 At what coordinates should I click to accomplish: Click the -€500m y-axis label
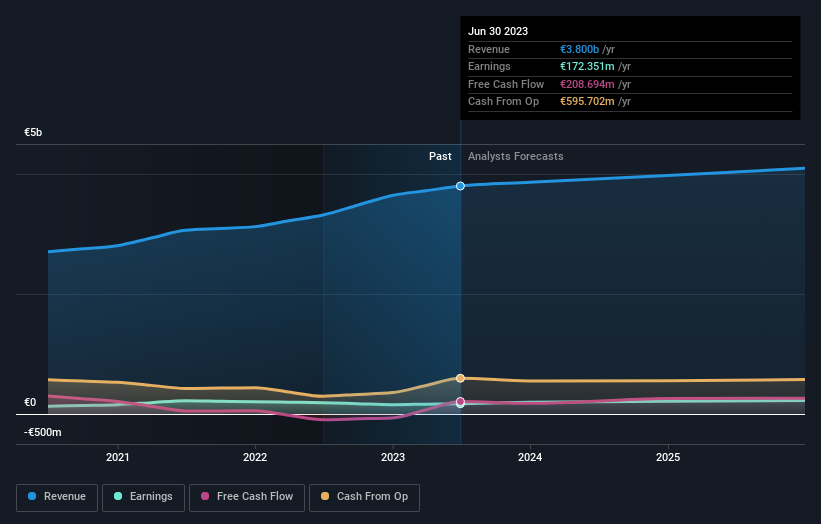tap(42, 432)
